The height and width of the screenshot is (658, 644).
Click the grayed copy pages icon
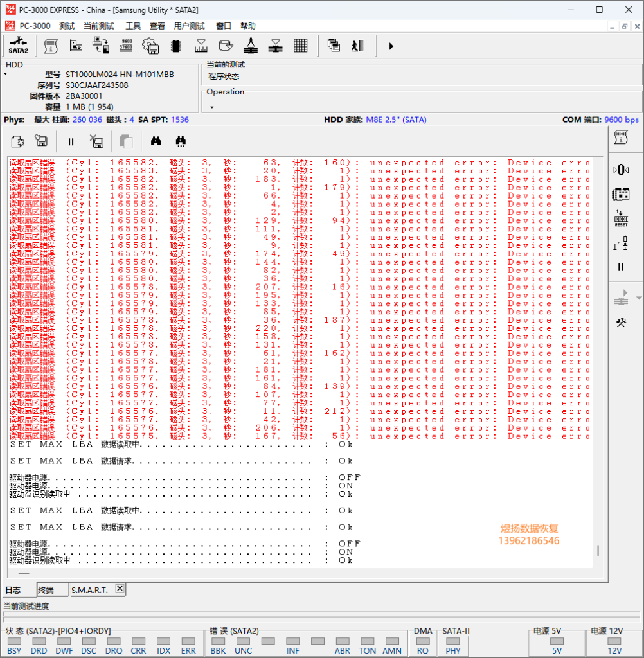click(x=126, y=141)
